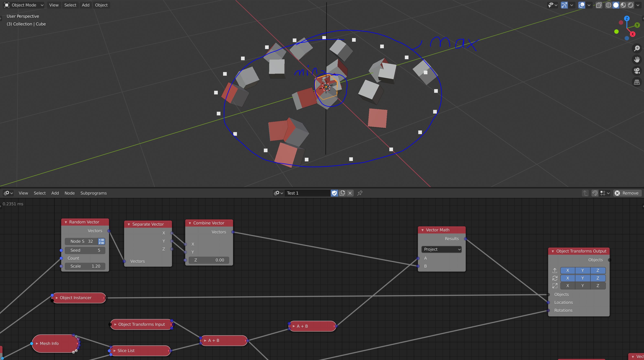Expand the Object Instancer node
Screen dimensions: 644x360
(x=57, y=298)
